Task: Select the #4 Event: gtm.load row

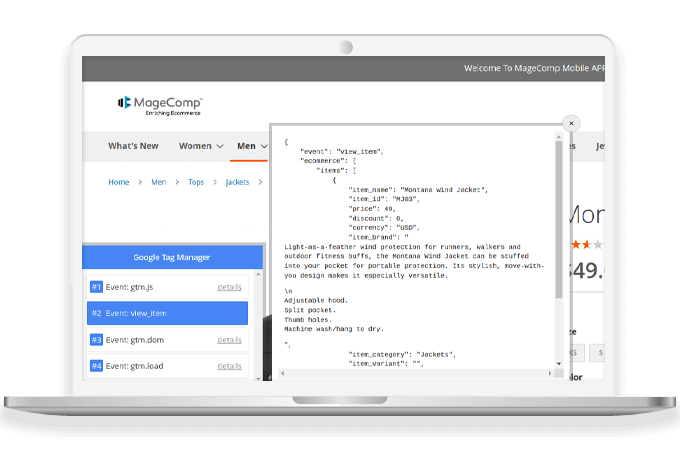Action: (x=167, y=366)
